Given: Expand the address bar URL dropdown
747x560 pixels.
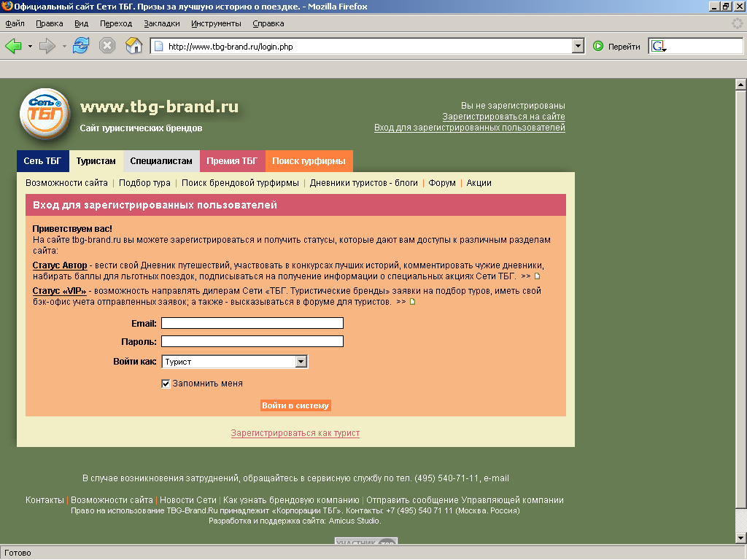Looking at the screenshot, I should click(578, 46).
